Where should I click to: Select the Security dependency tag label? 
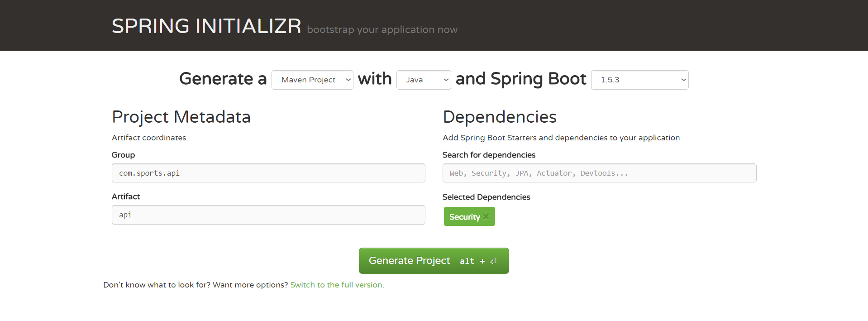tap(464, 217)
